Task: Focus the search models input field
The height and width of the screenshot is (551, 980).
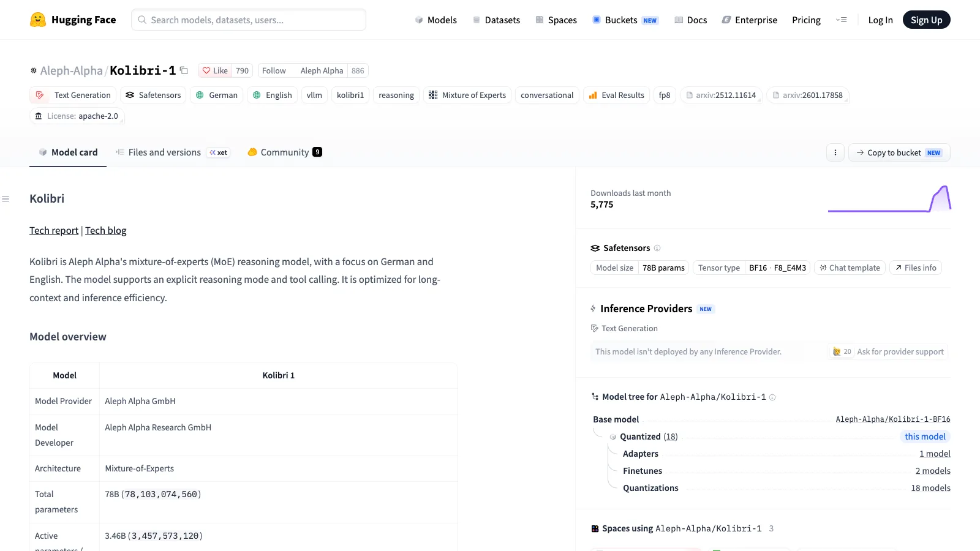Action: 249,20
